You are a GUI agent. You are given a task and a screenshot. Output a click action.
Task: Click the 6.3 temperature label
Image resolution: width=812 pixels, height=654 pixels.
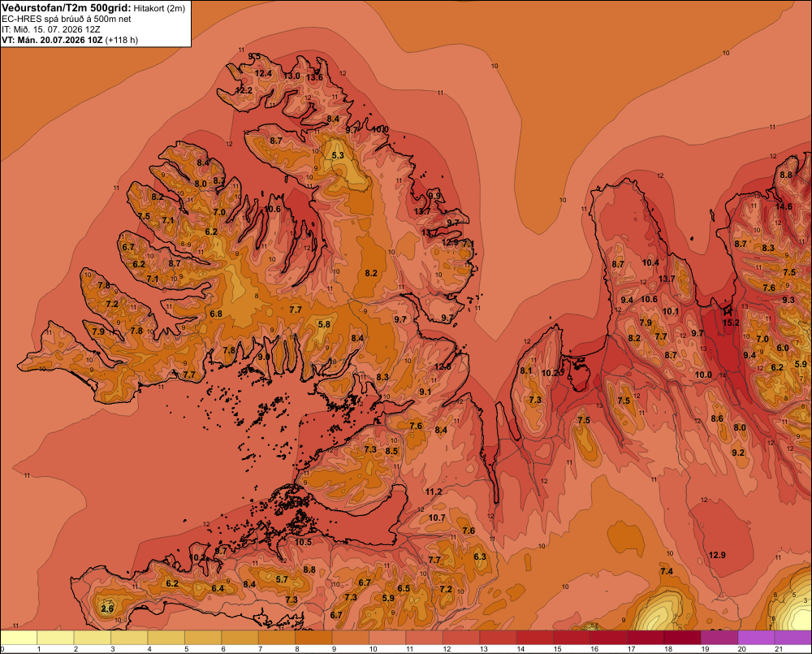[480, 557]
